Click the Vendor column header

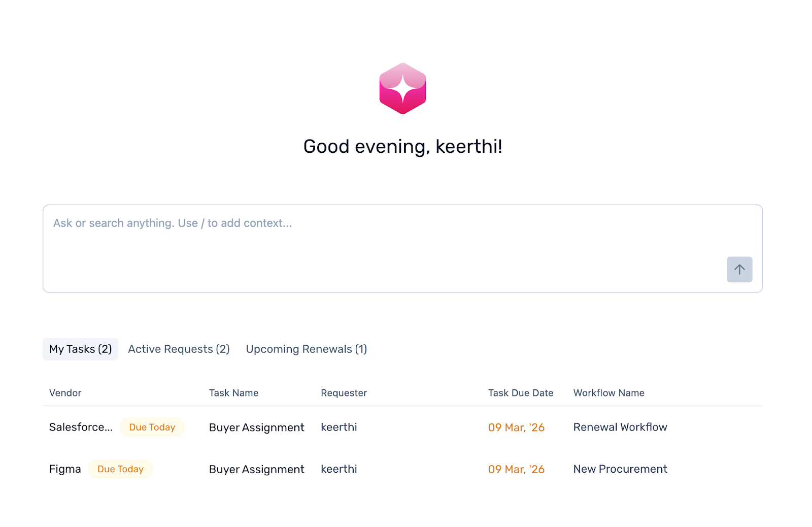(65, 393)
